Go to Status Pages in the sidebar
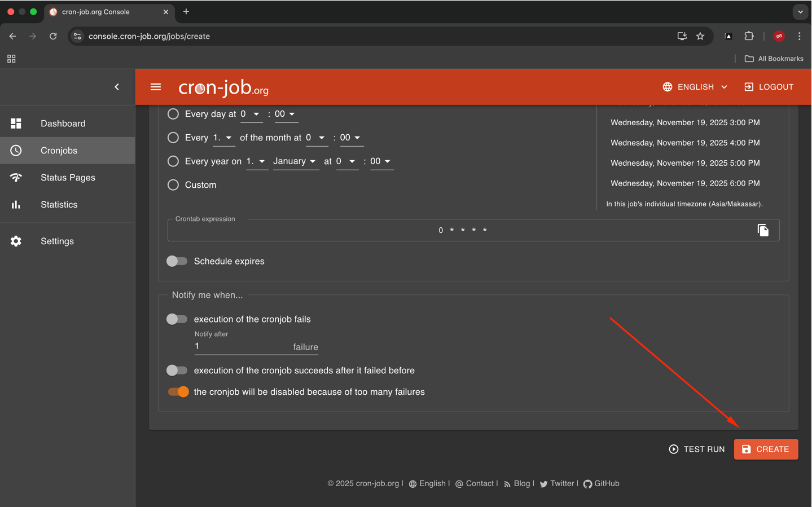The width and height of the screenshot is (812, 507). [x=68, y=178]
